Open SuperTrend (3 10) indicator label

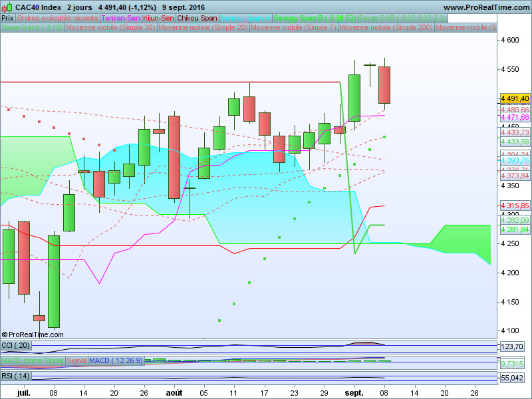click(x=32, y=27)
